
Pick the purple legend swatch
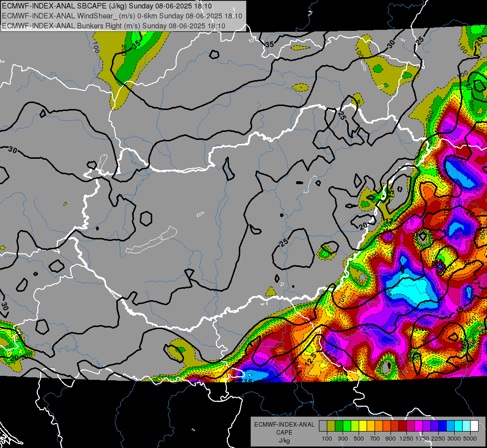[427, 426]
